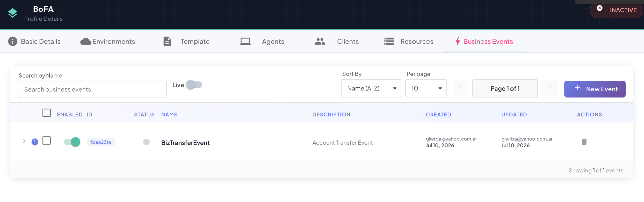
Task: Disable the BizTransferEvent enabled toggle
Action: coord(72,142)
